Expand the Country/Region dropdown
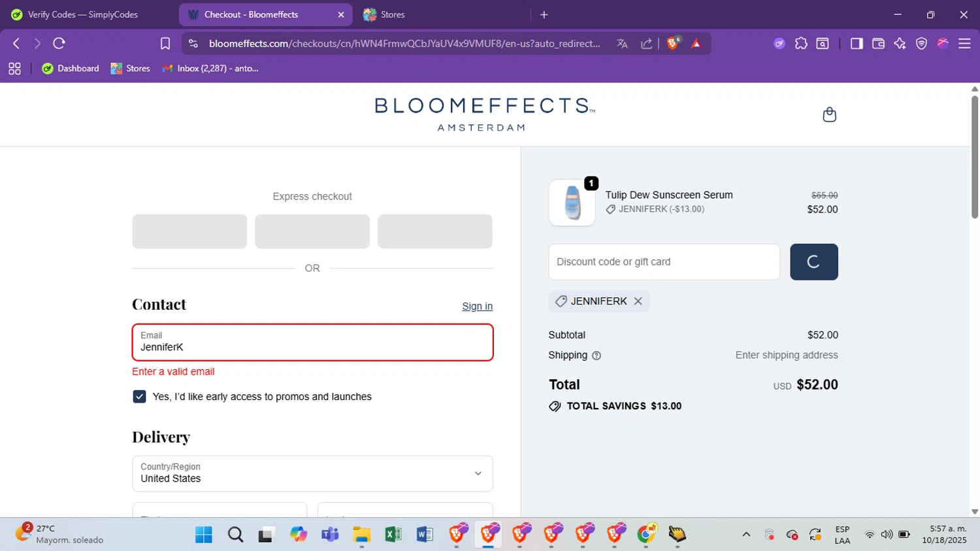 click(312, 474)
